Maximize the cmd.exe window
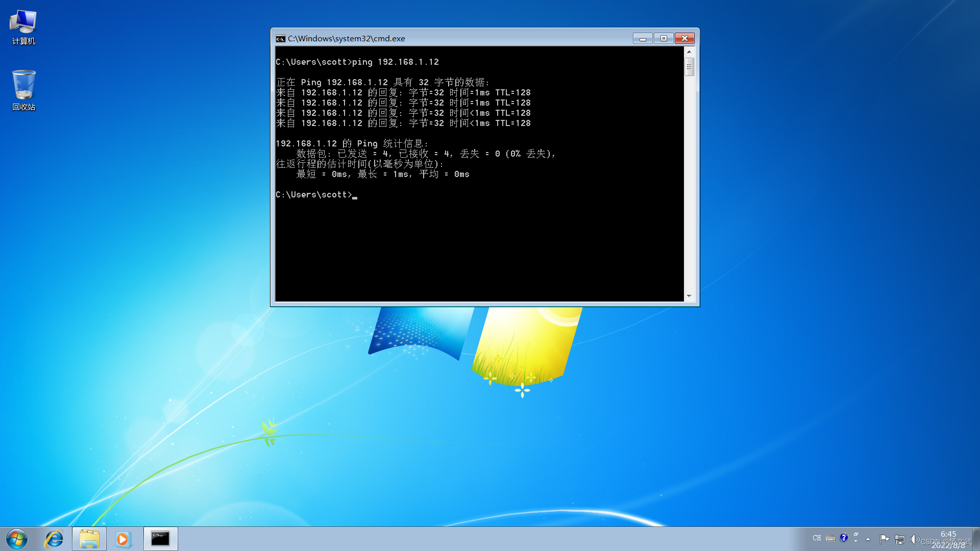This screenshot has height=551, width=980. (664, 38)
